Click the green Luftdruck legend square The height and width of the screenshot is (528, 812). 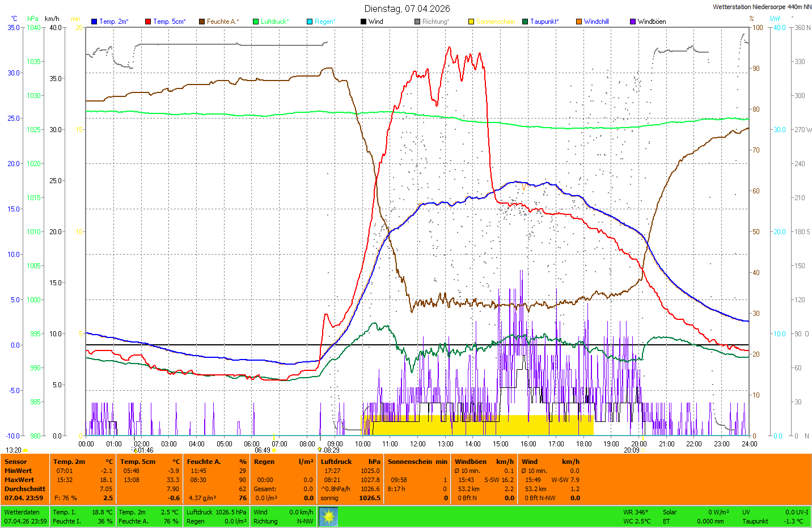[256, 22]
